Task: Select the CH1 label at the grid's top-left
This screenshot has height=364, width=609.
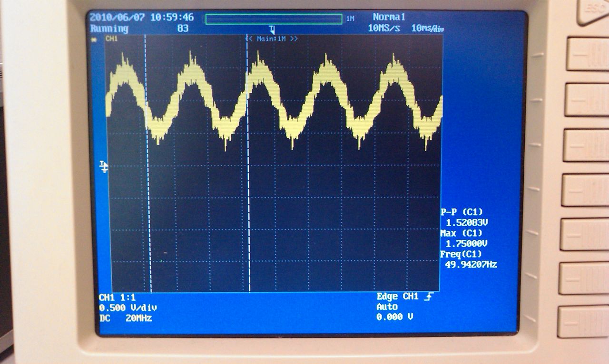Action: [x=111, y=38]
